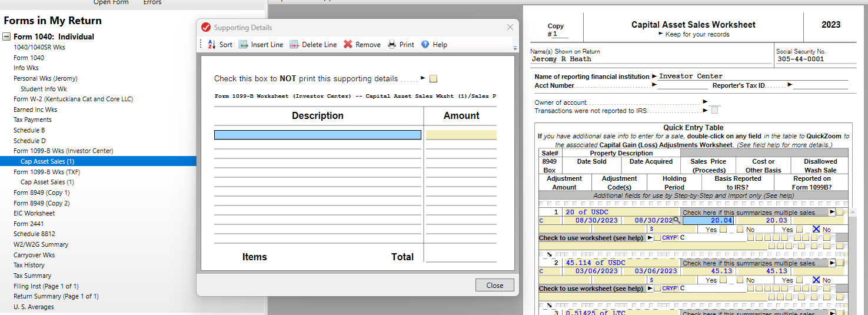Click the Amount field in the first row
The image size is (868, 315).
coord(461,135)
